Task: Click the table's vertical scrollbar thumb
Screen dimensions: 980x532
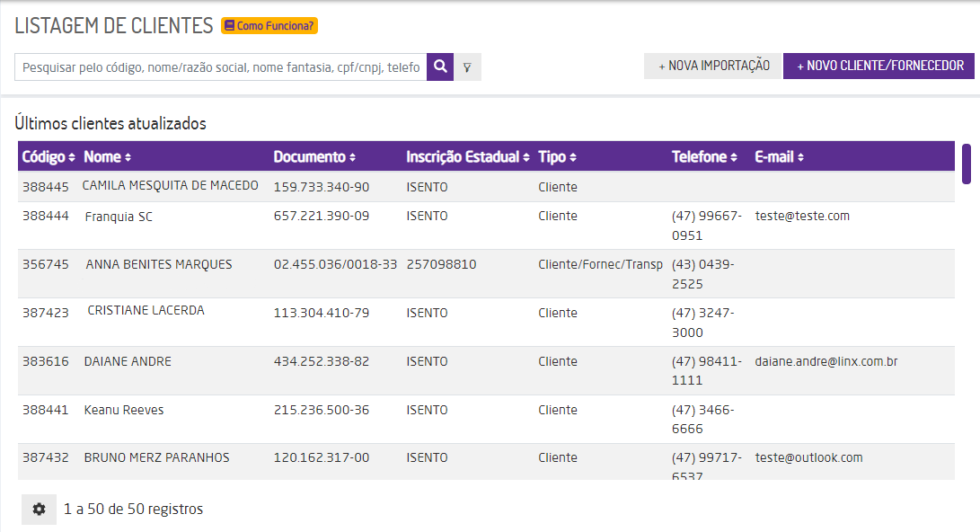Action: (x=967, y=164)
